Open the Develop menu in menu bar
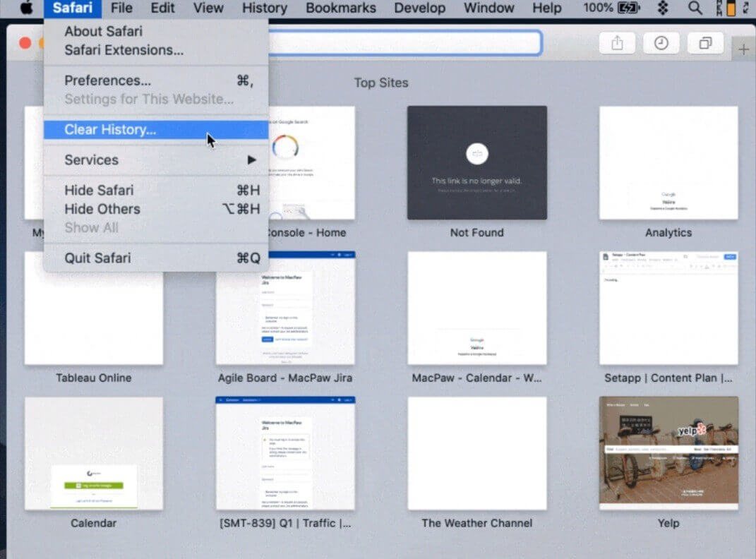The width and height of the screenshot is (756, 559). click(x=419, y=8)
